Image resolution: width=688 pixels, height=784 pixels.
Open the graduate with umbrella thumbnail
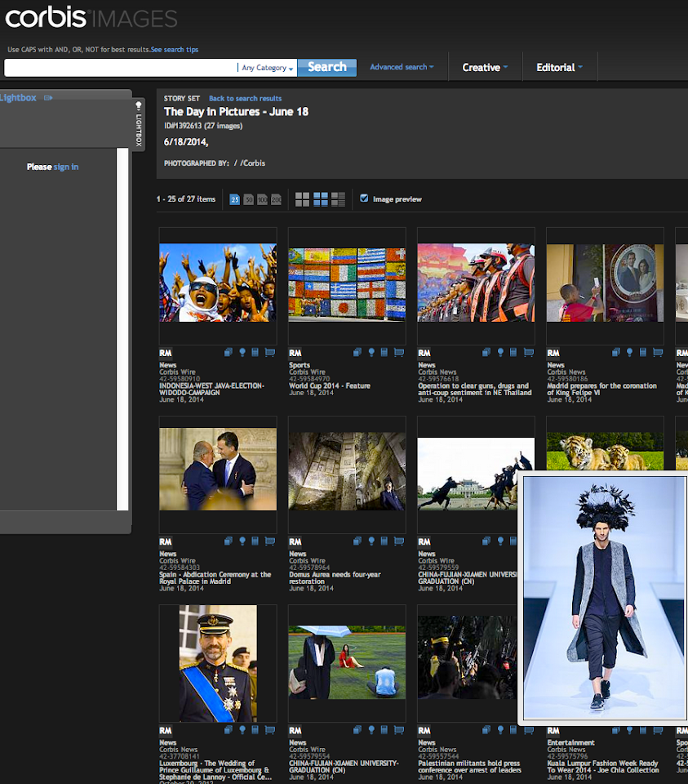pos(347,662)
